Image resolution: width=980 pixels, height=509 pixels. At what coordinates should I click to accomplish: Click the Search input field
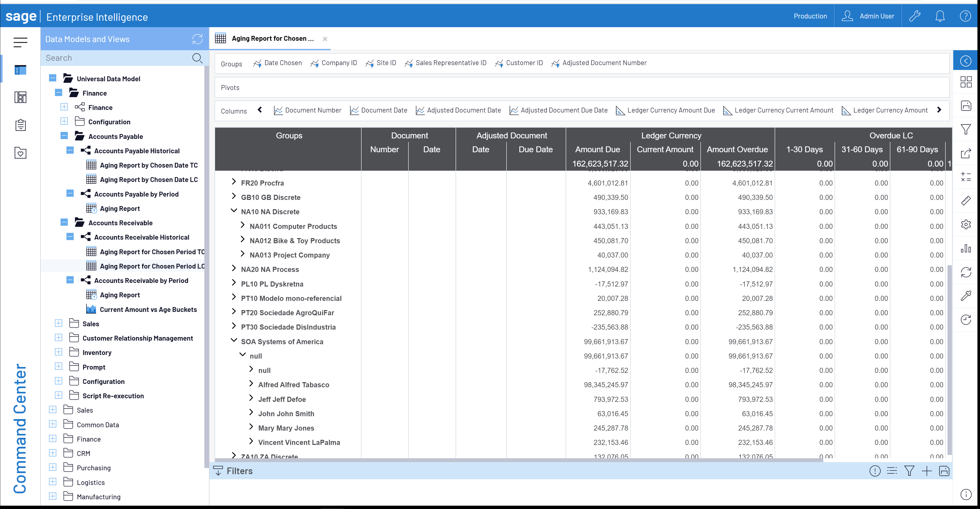click(x=114, y=57)
